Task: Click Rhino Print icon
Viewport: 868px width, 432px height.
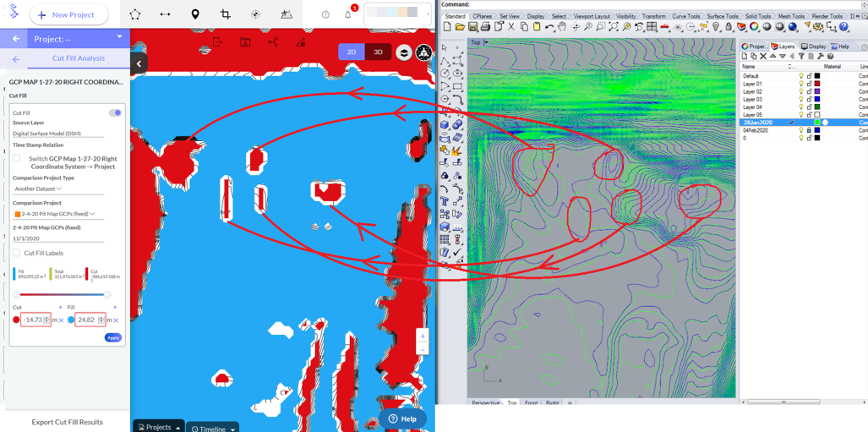Action: 485,26
